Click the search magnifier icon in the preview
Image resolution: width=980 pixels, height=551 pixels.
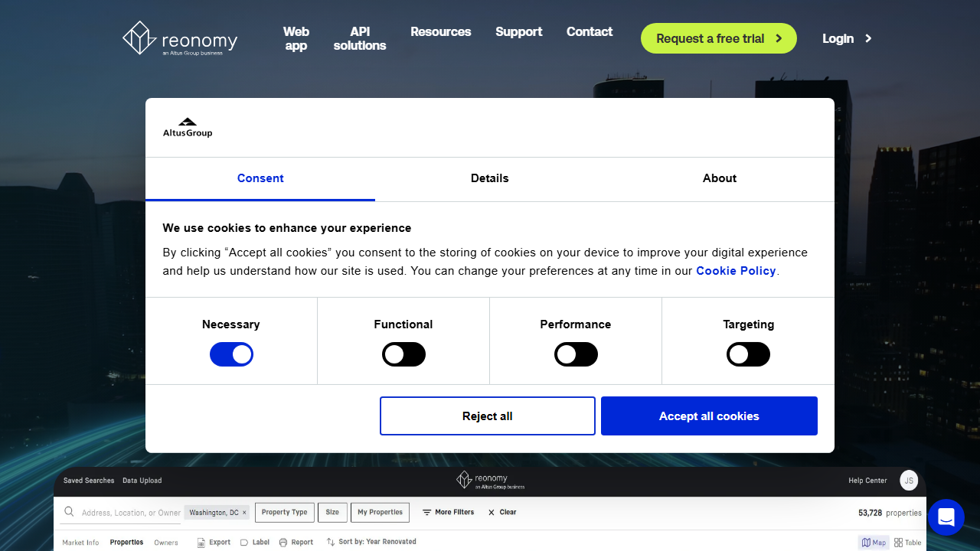pyautogui.click(x=69, y=512)
